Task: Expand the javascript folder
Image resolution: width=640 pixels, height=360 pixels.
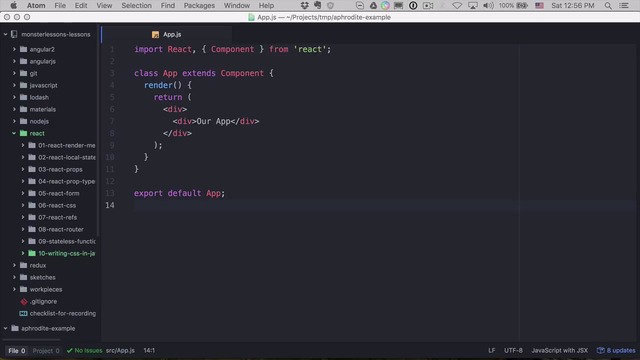Action: [14, 85]
